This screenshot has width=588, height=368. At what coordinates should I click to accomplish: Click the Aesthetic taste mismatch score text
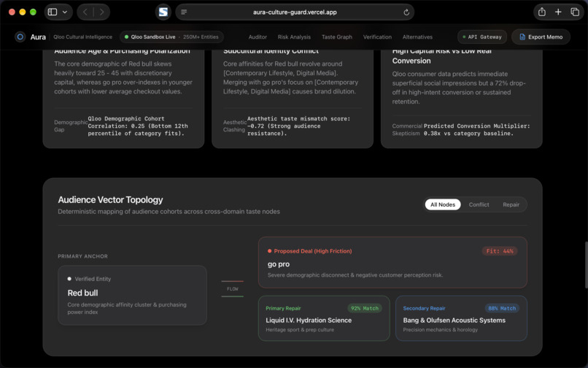tap(298, 126)
